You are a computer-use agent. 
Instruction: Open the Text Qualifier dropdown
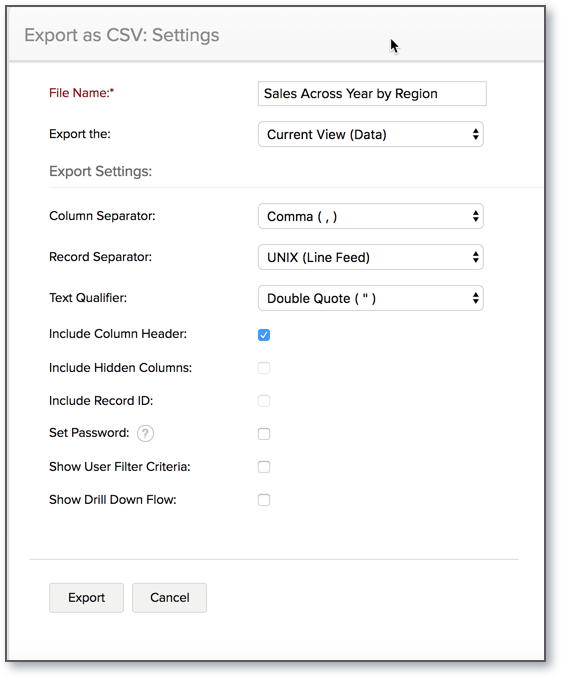[x=371, y=298]
